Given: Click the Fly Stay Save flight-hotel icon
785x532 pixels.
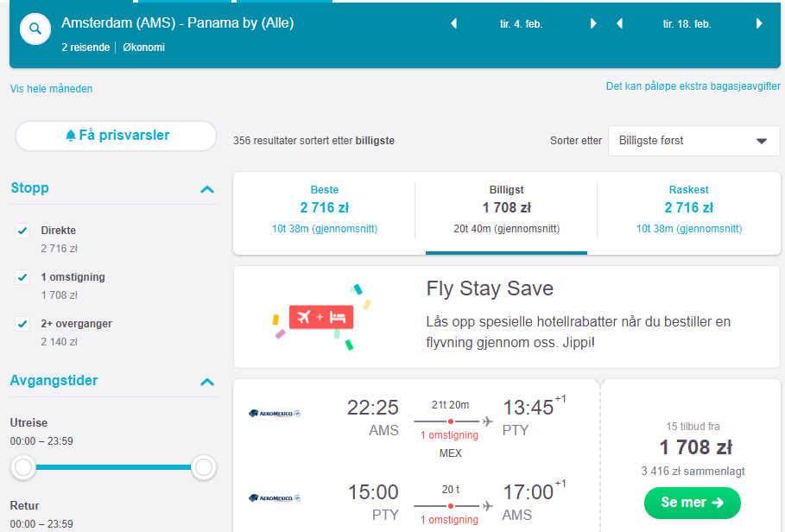Looking at the screenshot, I should tap(321, 317).
